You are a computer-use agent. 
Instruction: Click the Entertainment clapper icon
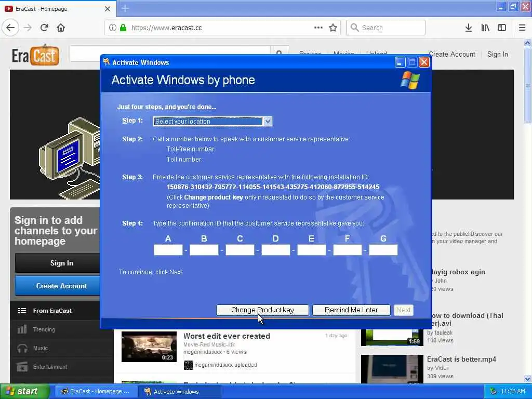22,367
